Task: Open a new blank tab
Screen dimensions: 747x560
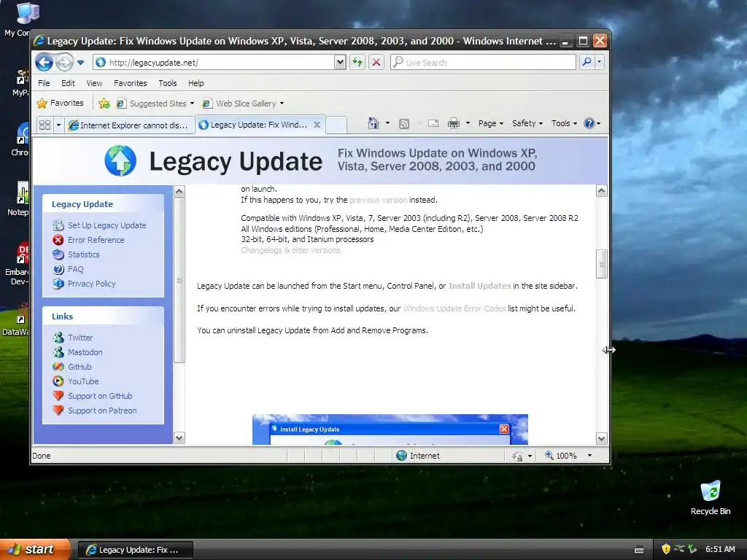Action: point(336,125)
